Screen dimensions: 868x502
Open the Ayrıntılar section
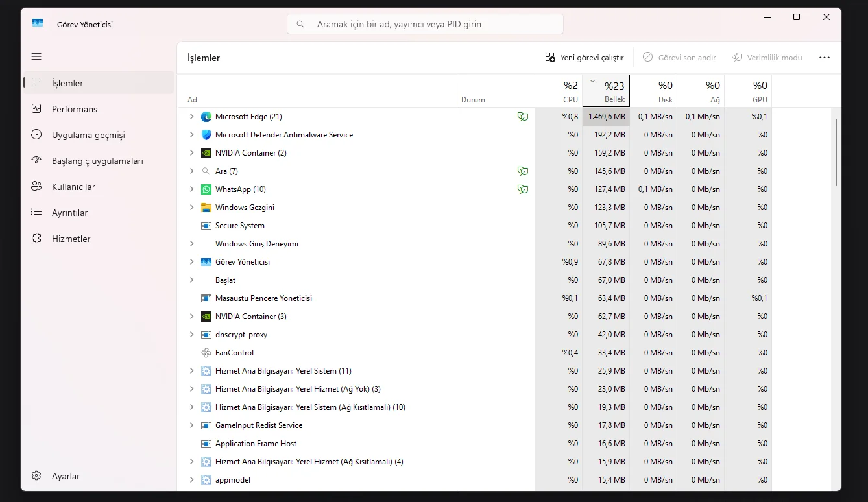(99, 213)
